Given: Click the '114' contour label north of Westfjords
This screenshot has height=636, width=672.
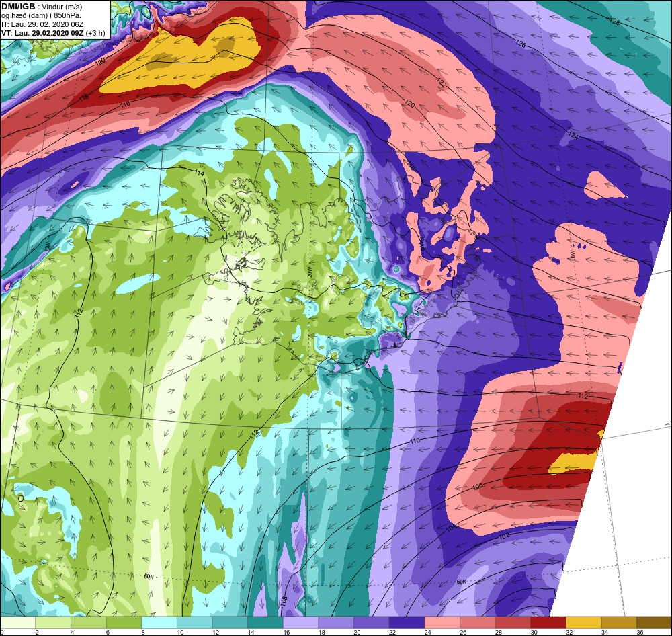Looking at the screenshot, I should coord(199,173).
